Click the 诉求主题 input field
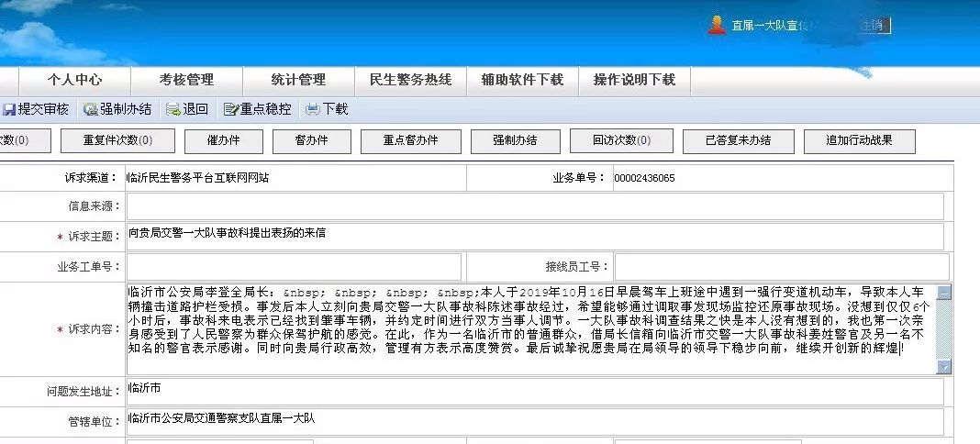The height and width of the screenshot is (444, 980). tap(535, 237)
